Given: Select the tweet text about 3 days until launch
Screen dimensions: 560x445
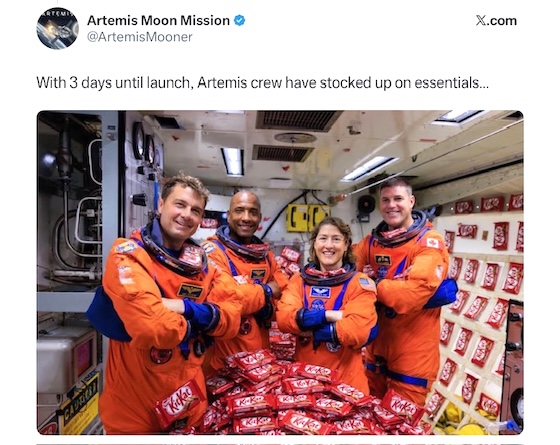Looking at the screenshot, I should 262,83.
